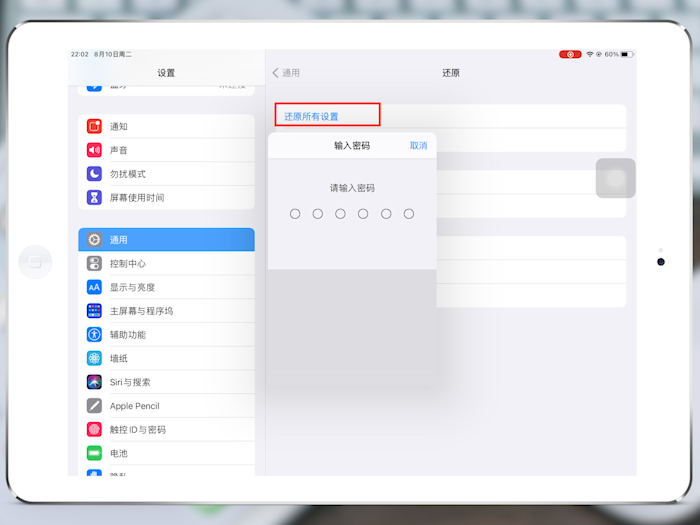Open 控制中心 settings row
The width and height of the screenshot is (700, 525).
click(166, 263)
